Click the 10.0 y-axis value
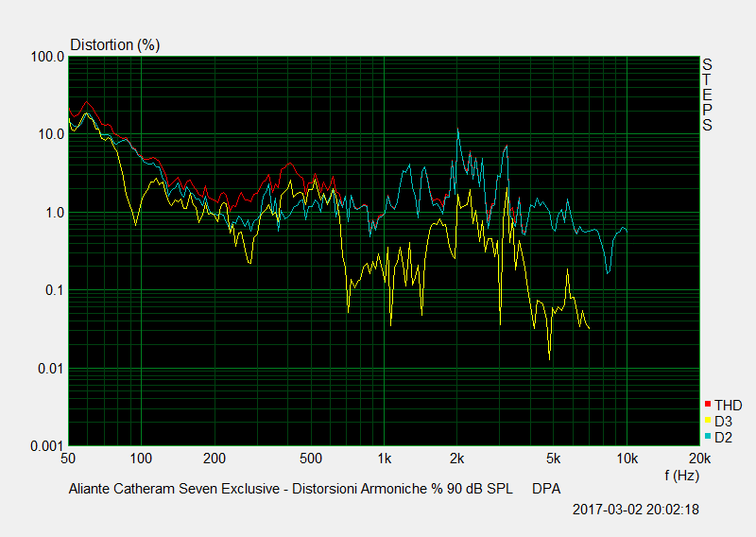The width and height of the screenshot is (756, 537). (51, 134)
